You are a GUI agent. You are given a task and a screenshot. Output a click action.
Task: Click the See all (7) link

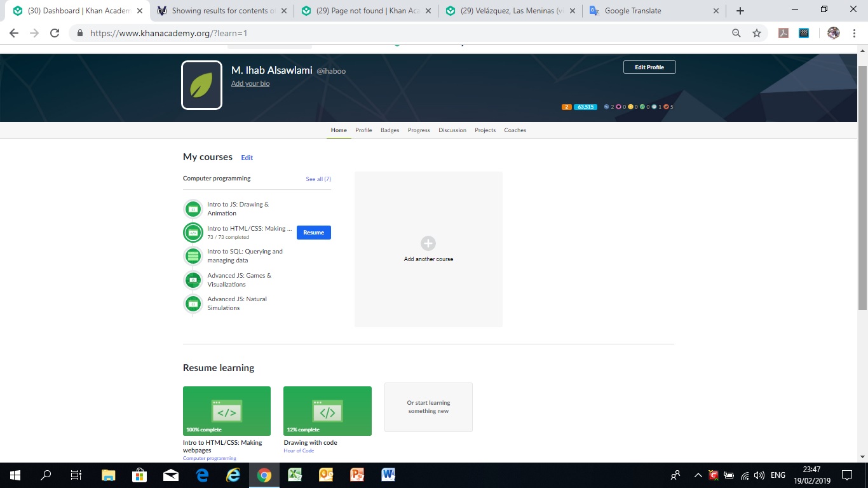pyautogui.click(x=318, y=179)
